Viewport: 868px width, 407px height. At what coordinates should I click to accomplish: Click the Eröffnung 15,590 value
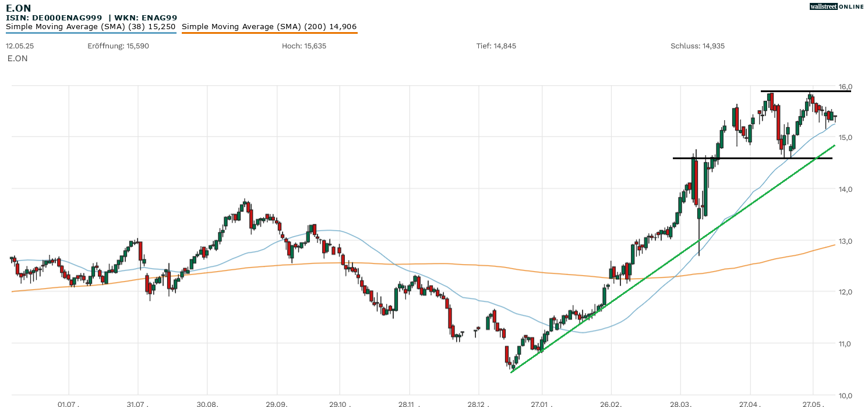118,45
